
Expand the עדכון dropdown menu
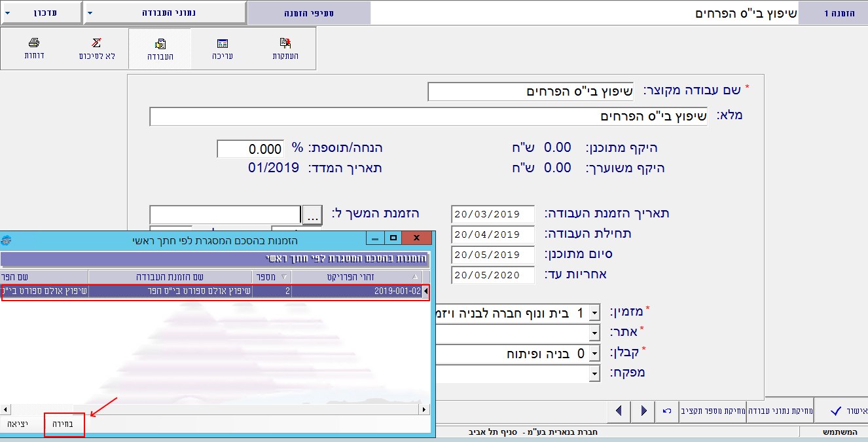41,12
